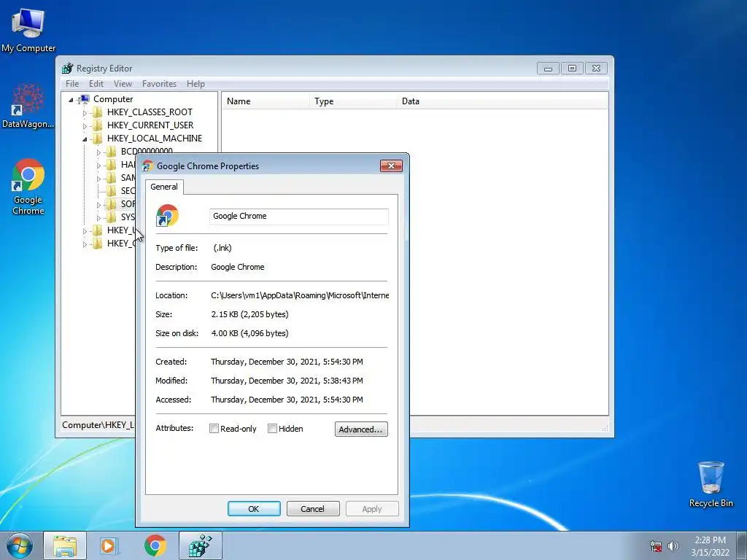747x560 pixels.
Task: Enable the Read-only attribute checkbox
Action: pyautogui.click(x=214, y=429)
